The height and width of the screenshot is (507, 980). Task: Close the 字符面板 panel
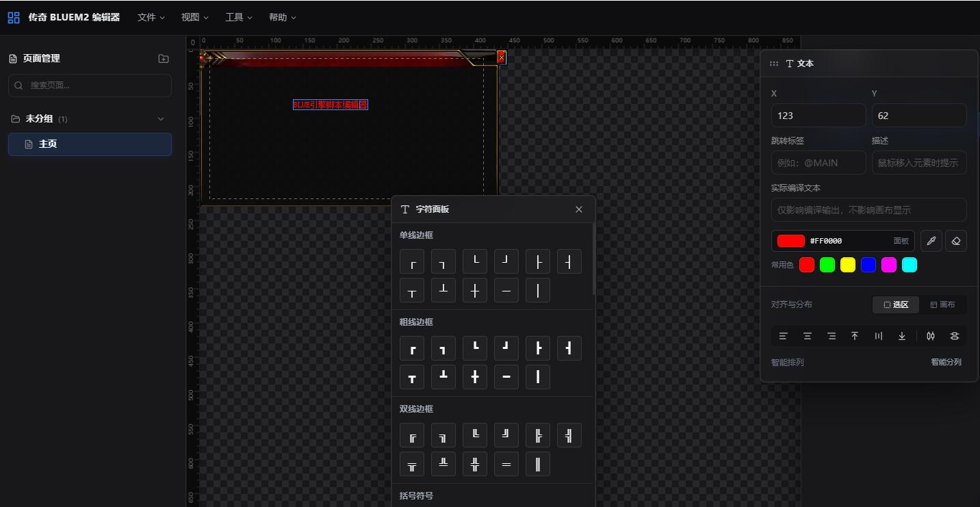pos(579,209)
